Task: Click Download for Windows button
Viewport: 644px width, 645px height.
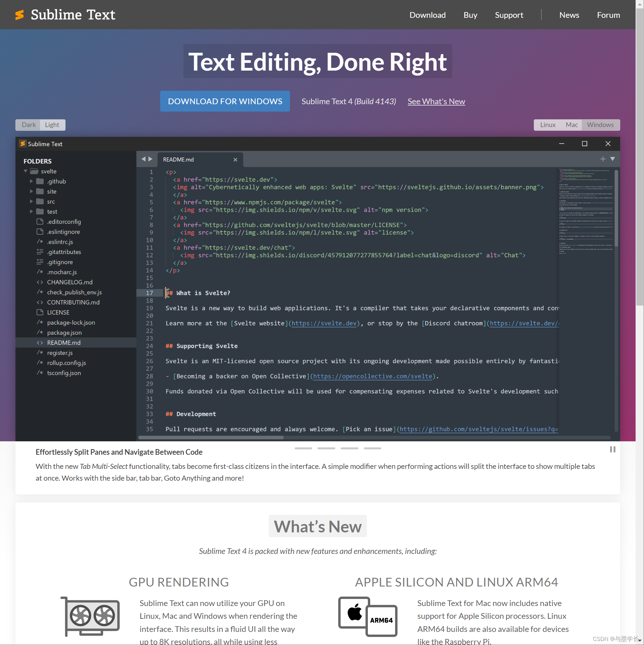Action: [x=225, y=101]
